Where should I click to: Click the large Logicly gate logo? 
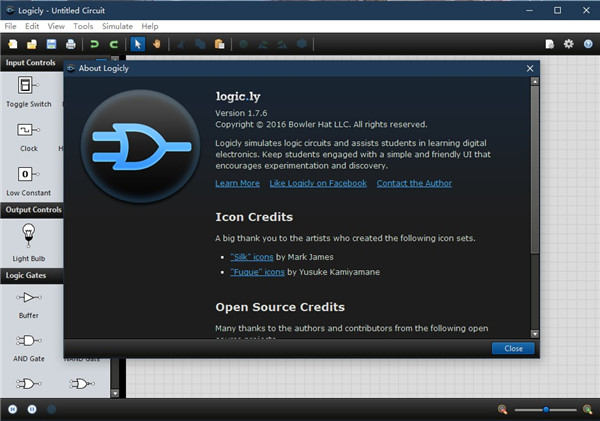(140, 147)
